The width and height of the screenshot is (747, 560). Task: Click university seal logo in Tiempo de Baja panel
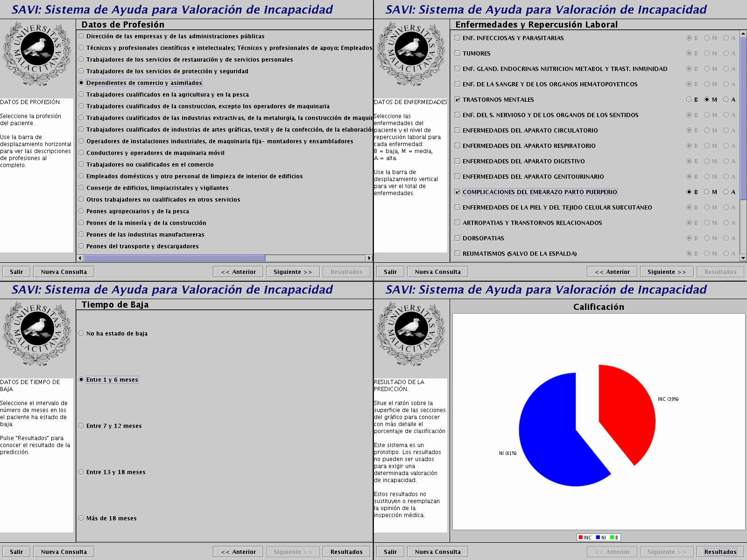coord(37,333)
